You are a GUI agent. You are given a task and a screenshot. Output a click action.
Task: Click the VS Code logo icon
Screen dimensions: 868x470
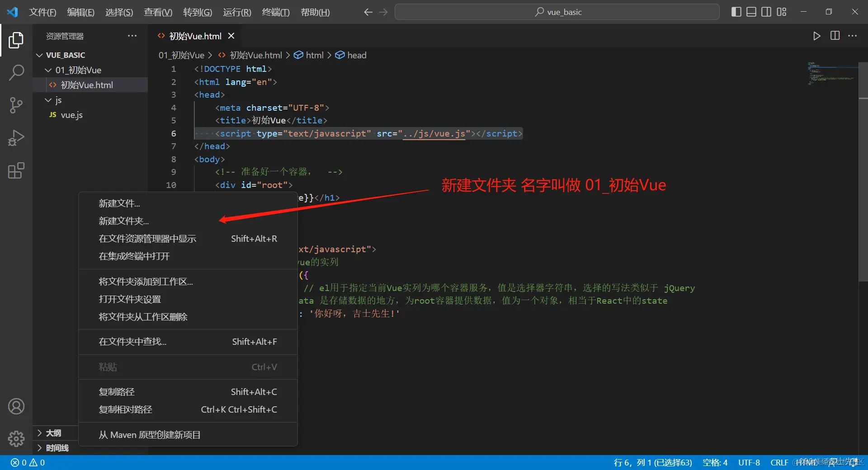click(13, 12)
